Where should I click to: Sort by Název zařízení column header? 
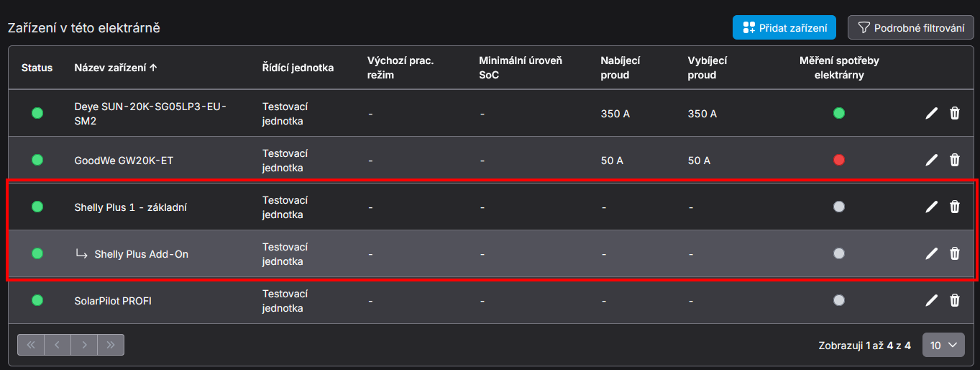pyautogui.click(x=116, y=68)
